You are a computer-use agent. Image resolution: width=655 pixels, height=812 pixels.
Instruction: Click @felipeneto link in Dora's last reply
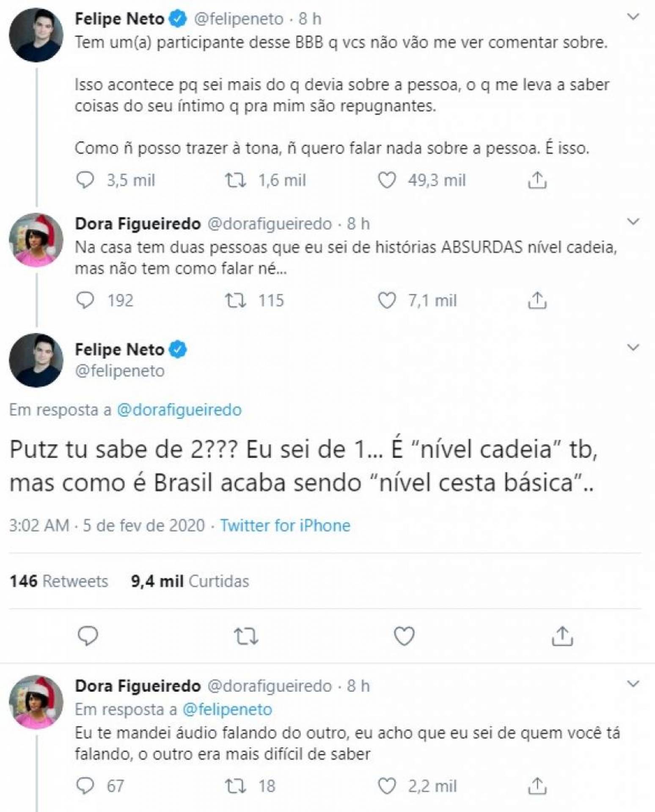(x=227, y=709)
